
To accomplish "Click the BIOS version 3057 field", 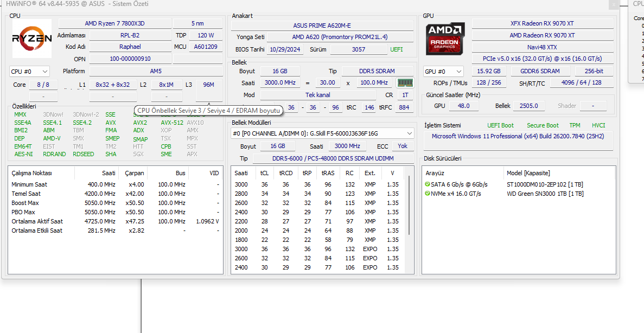I will [x=358, y=49].
